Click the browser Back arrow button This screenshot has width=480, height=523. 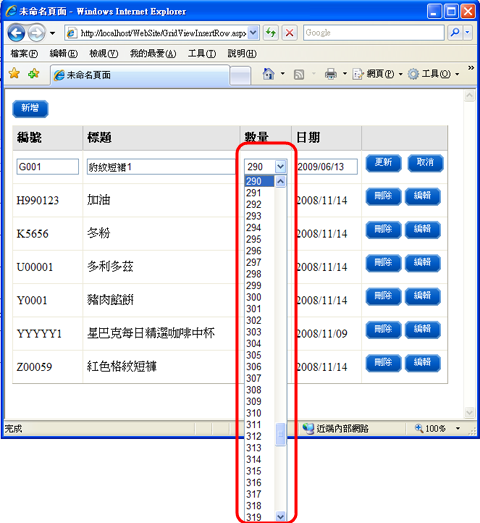(16, 33)
